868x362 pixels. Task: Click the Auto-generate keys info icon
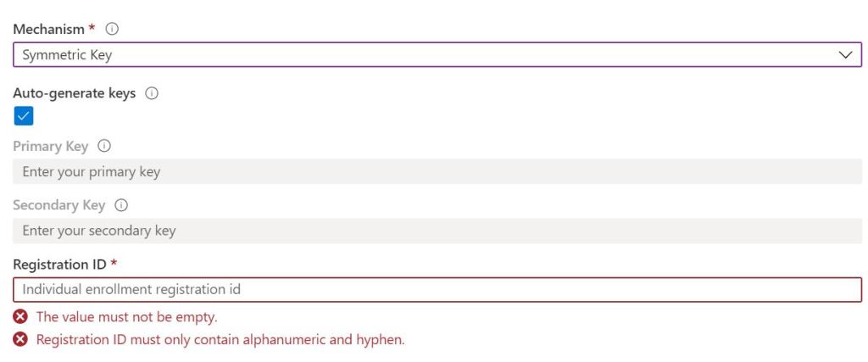point(152,94)
